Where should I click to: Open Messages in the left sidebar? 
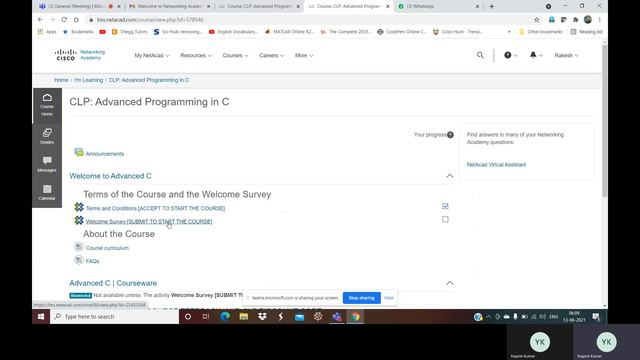pos(47,164)
